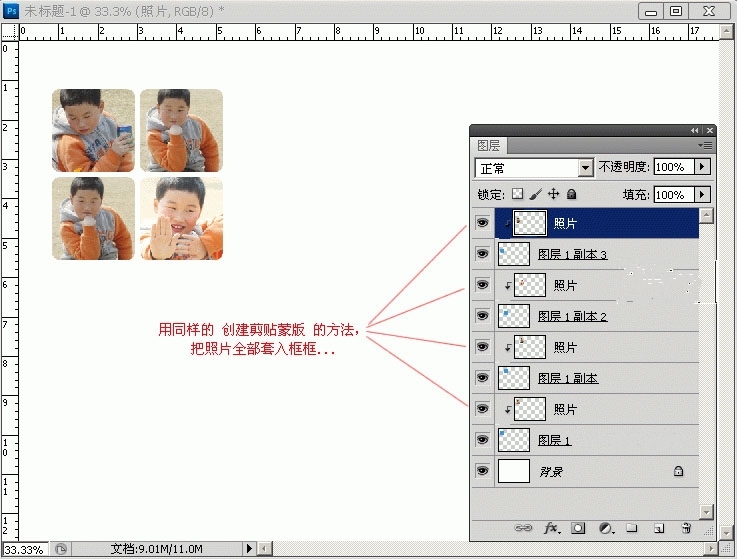The image size is (737, 559).
Task: Toggle visibility of 照片 above 图层 1
Action: click(483, 409)
